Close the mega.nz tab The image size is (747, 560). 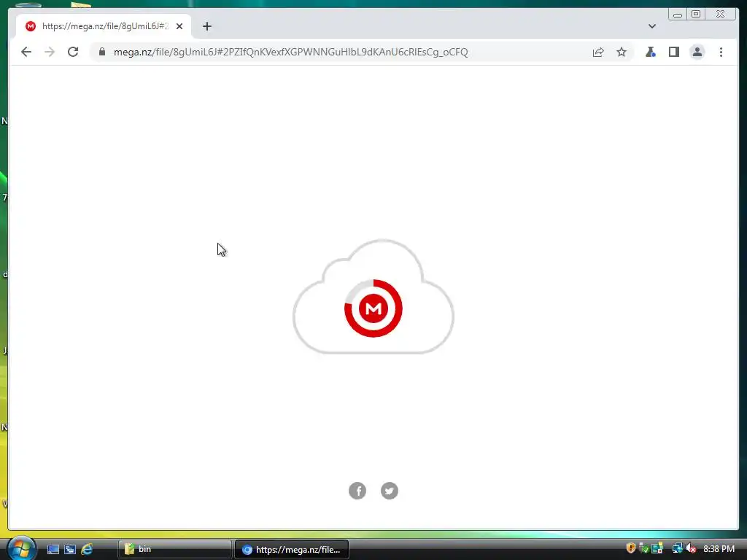tap(179, 26)
